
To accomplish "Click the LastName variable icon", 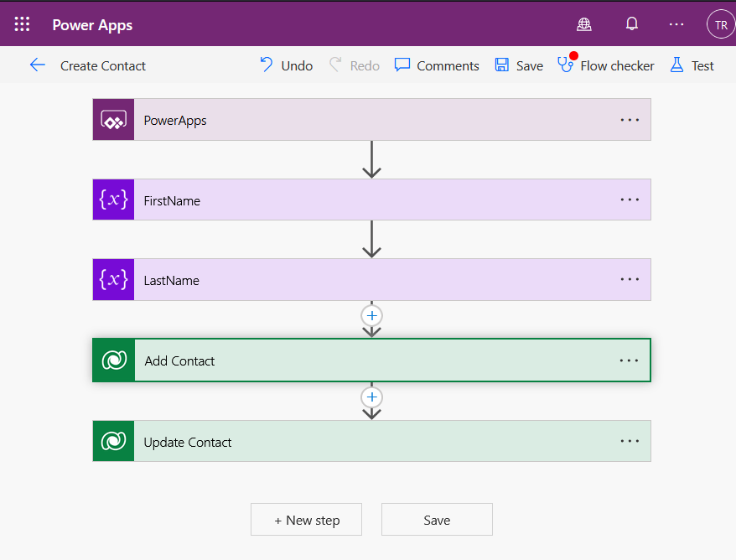I will pos(114,279).
